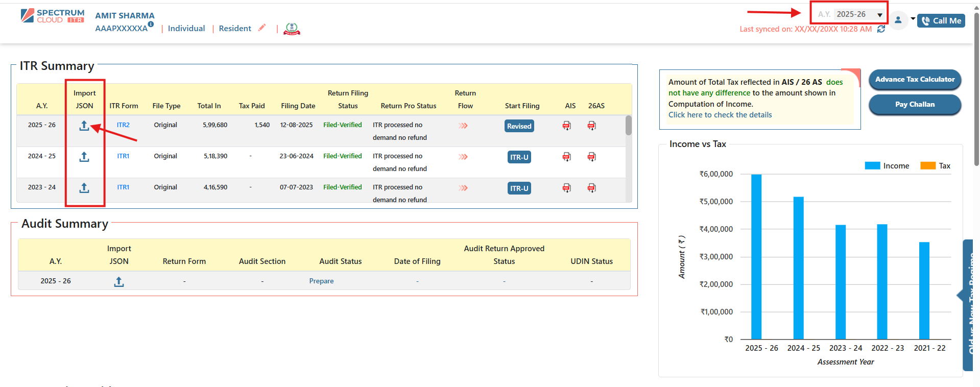Click the import JSON upload icon for 2025-26
This screenshot has width=980, height=387.
click(84, 126)
